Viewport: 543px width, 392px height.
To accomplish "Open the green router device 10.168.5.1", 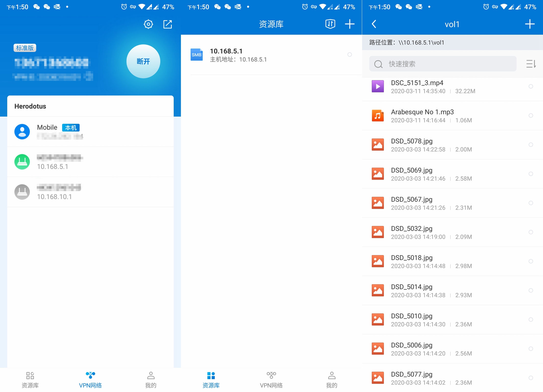I will (x=22, y=162).
